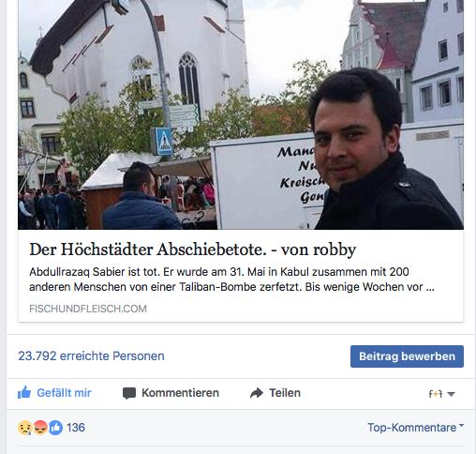Open the Der Höchstädter Abschiebetote article headline
The height and width of the screenshot is (454, 476).
pos(193,250)
